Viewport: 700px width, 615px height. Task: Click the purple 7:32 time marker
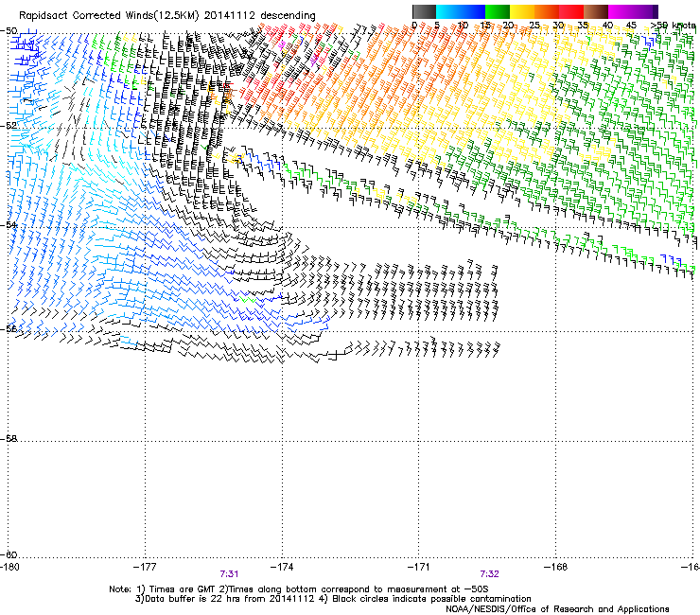tap(489, 574)
